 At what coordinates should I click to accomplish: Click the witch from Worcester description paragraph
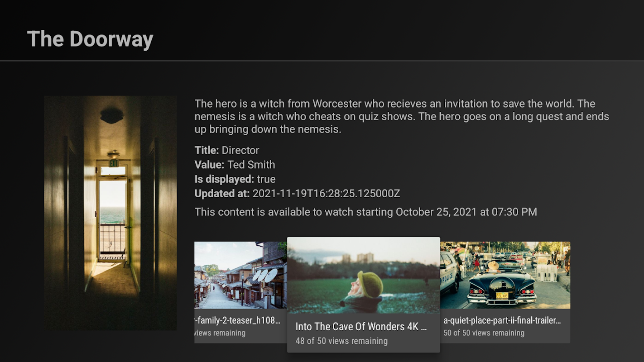click(402, 116)
